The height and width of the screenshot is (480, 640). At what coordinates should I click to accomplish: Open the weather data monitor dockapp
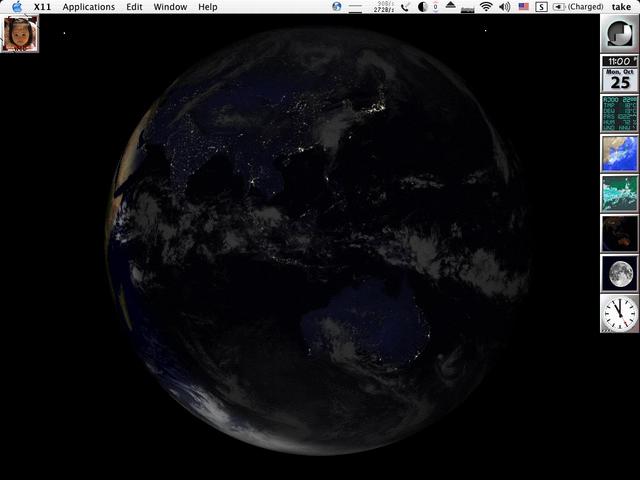coord(619,113)
